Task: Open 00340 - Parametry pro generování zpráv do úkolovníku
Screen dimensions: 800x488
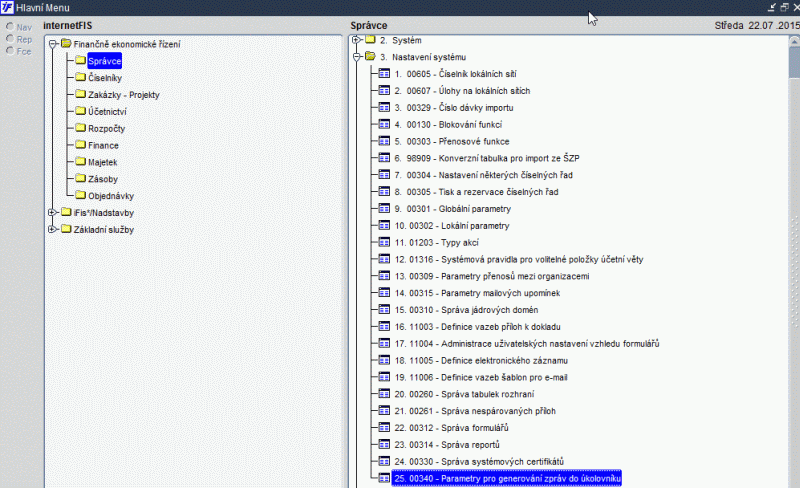Action: [x=507, y=478]
